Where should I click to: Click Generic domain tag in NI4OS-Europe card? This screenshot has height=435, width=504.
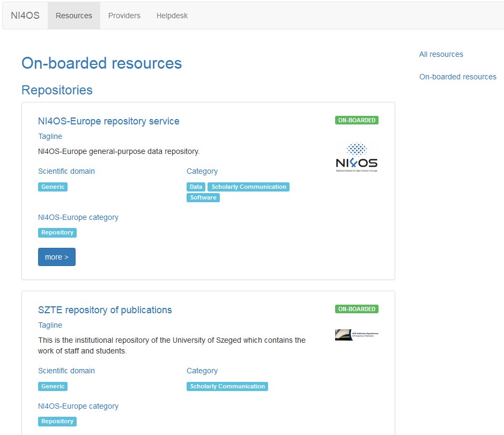tap(53, 187)
